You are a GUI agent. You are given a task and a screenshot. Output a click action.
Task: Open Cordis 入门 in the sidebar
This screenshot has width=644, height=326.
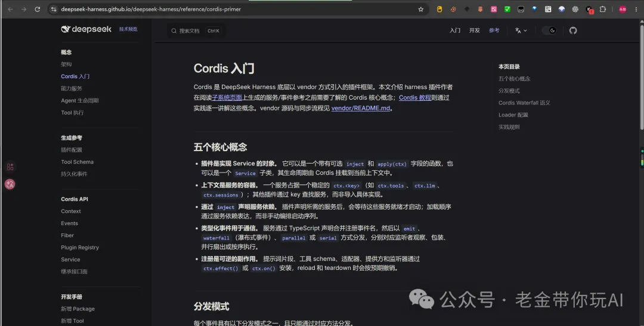point(75,76)
